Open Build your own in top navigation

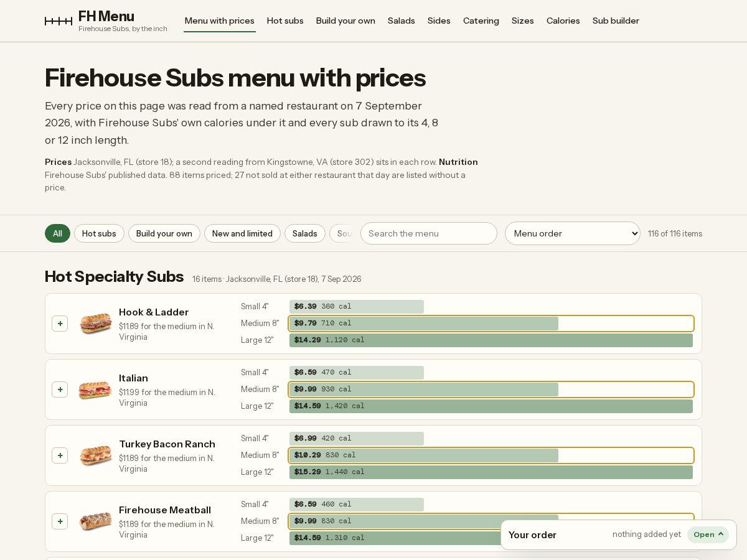click(x=345, y=21)
